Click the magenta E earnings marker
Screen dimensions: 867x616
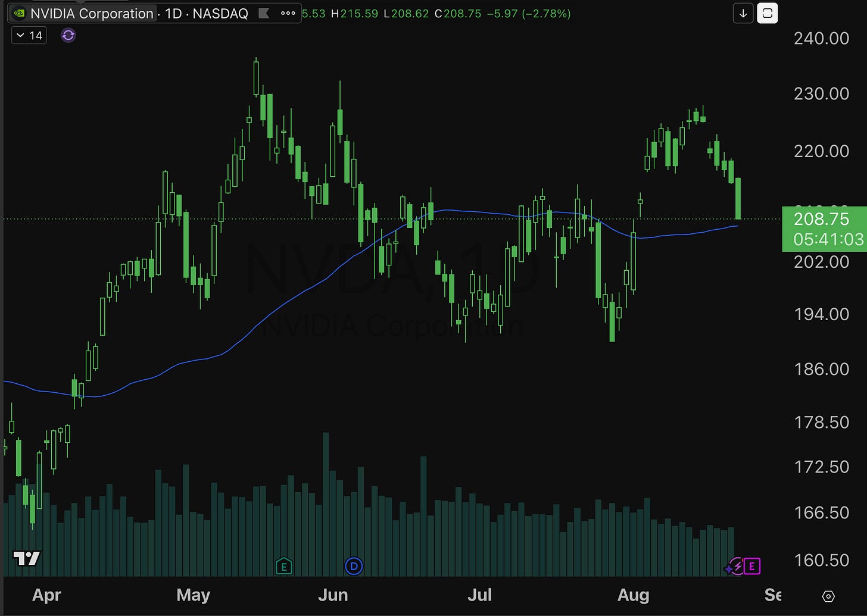click(752, 566)
